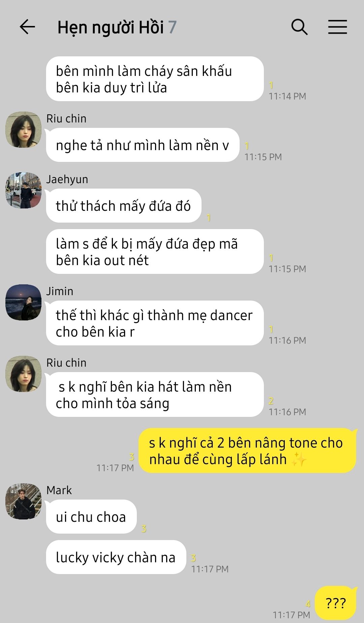
Task: Tap the yellow 'nâng tone' message bubble
Action: [247, 451]
